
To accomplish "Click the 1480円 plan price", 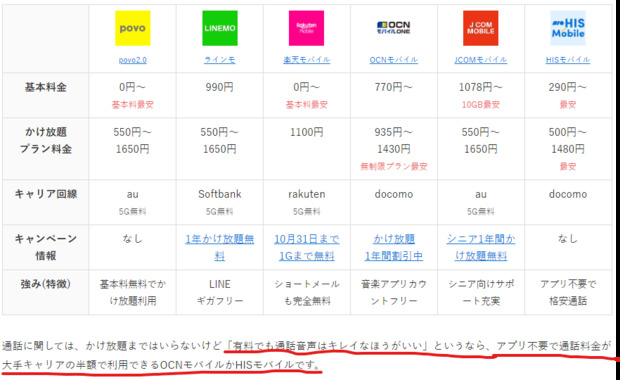I will coord(568,149).
